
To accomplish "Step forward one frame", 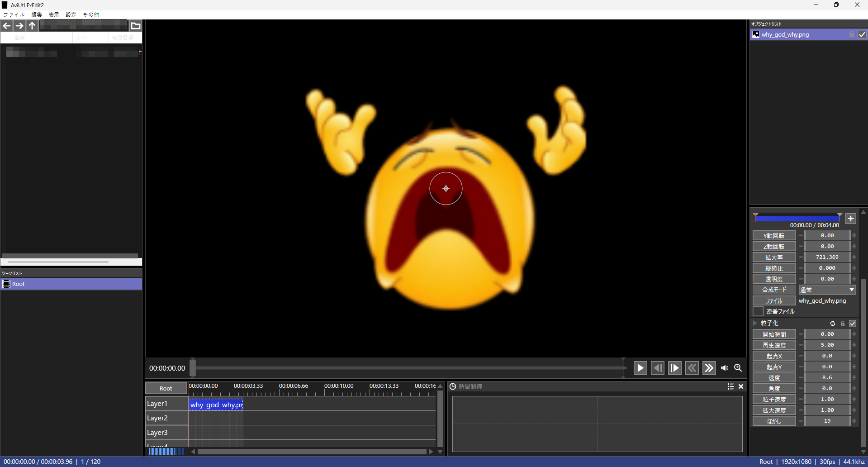I will tap(674, 368).
